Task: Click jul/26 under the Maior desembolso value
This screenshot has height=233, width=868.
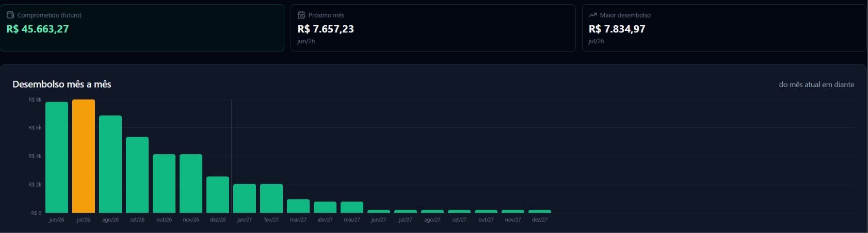Action: (x=597, y=41)
